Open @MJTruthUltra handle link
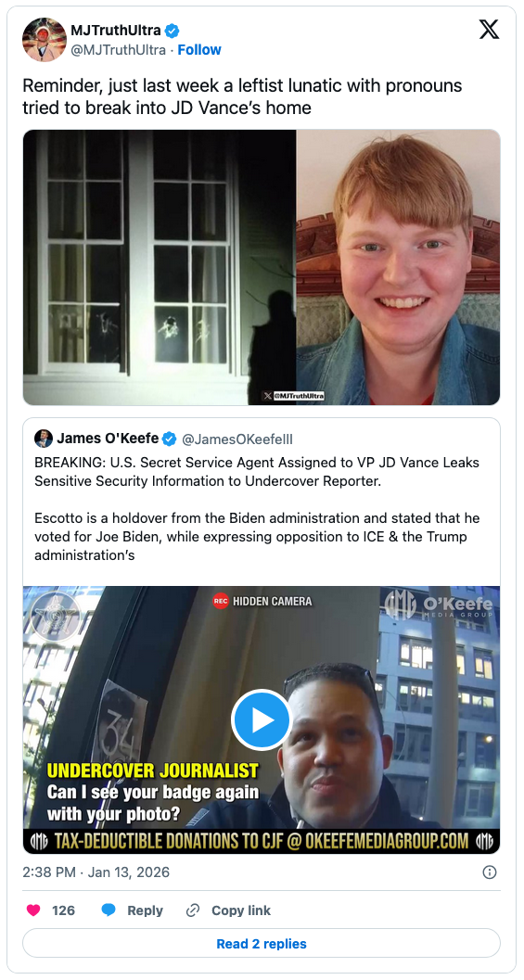524x980 pixels. coord(118,50)
